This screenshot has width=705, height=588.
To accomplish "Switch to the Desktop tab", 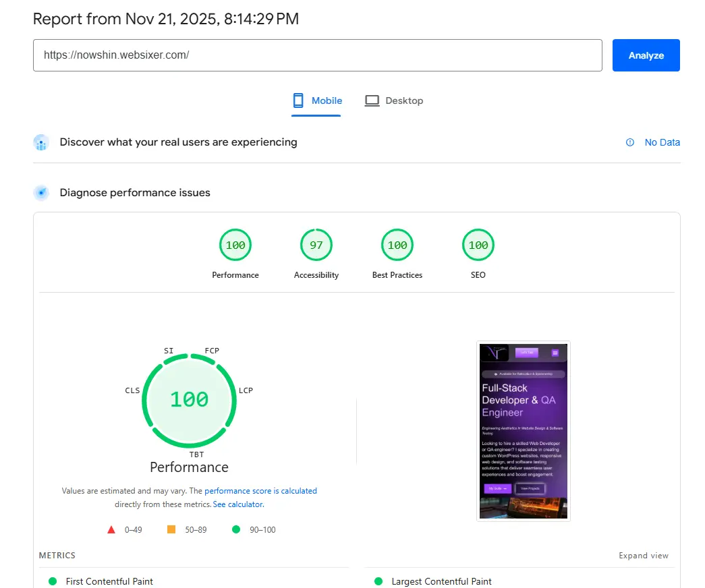I will (394, 100).
